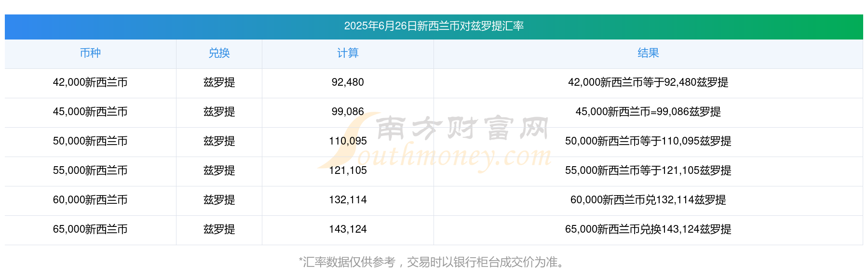Click the 45,000新西兰币 cell
868x277 pixels.
coord(90,112)
